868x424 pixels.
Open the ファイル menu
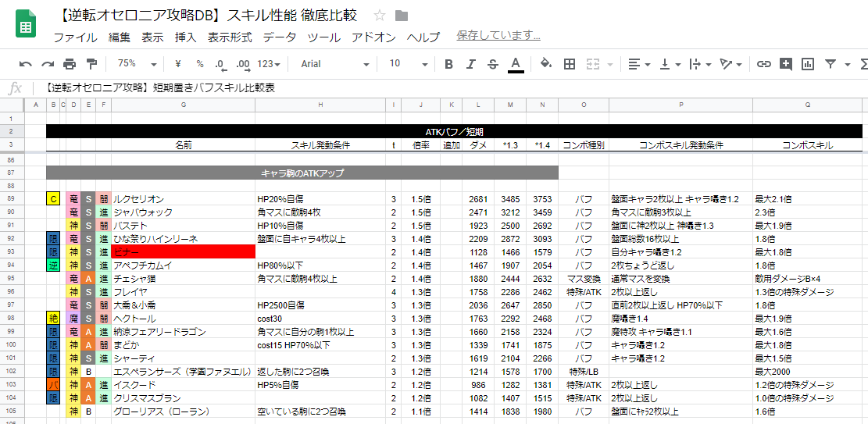coord(75,37)
